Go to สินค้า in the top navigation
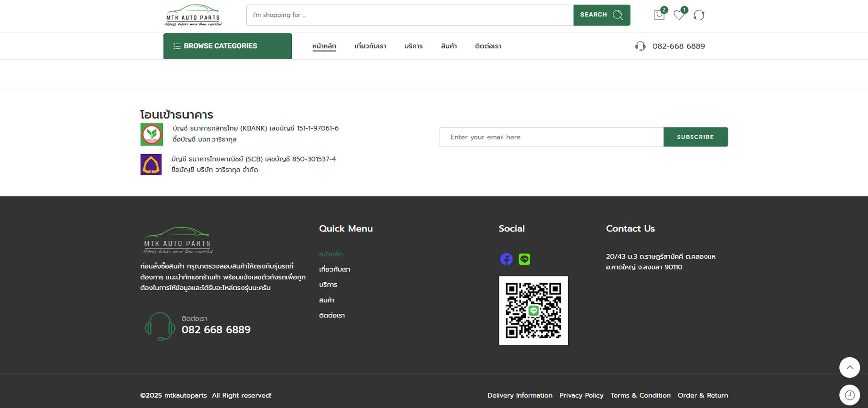The image size is (868, 408). 449,46
